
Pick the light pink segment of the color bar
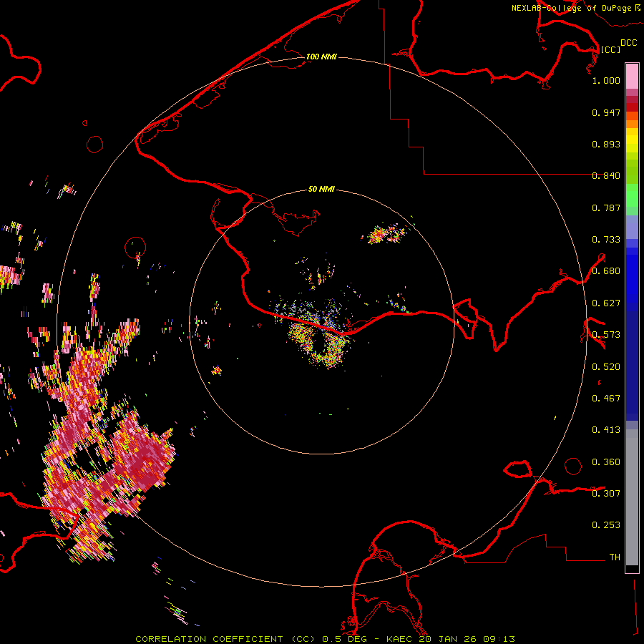(x=632, y=77)
